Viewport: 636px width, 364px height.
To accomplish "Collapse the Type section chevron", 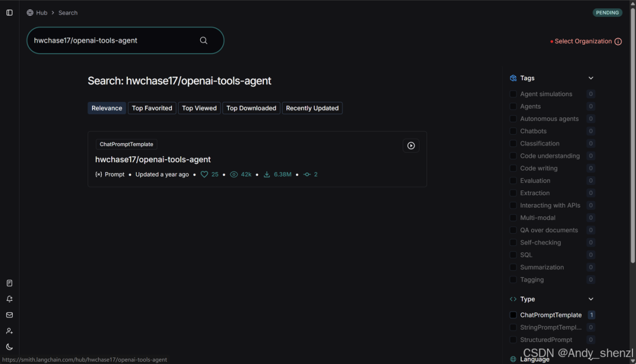I will pos(591,299).
